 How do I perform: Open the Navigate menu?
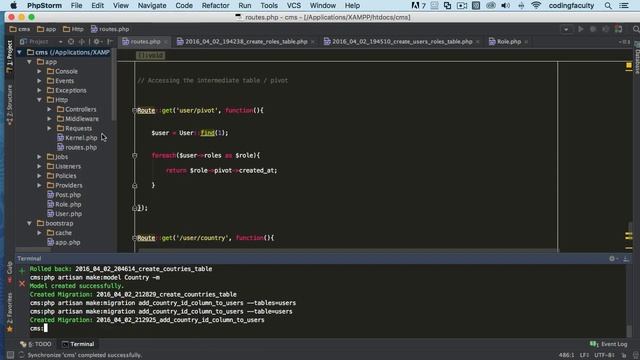pyautogui.click(x=152, y=5)
